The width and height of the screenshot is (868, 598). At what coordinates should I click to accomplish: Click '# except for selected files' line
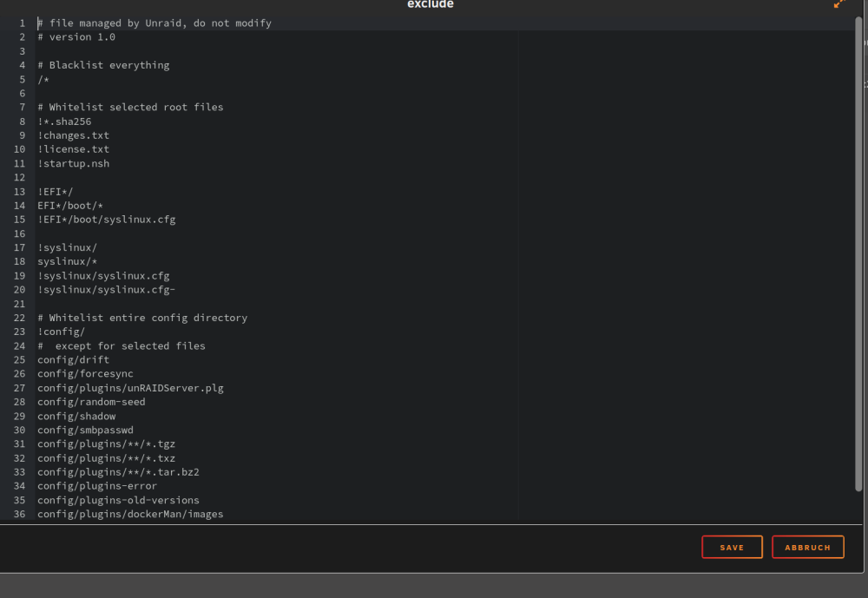pyautogui.click(x=122, y=346)
